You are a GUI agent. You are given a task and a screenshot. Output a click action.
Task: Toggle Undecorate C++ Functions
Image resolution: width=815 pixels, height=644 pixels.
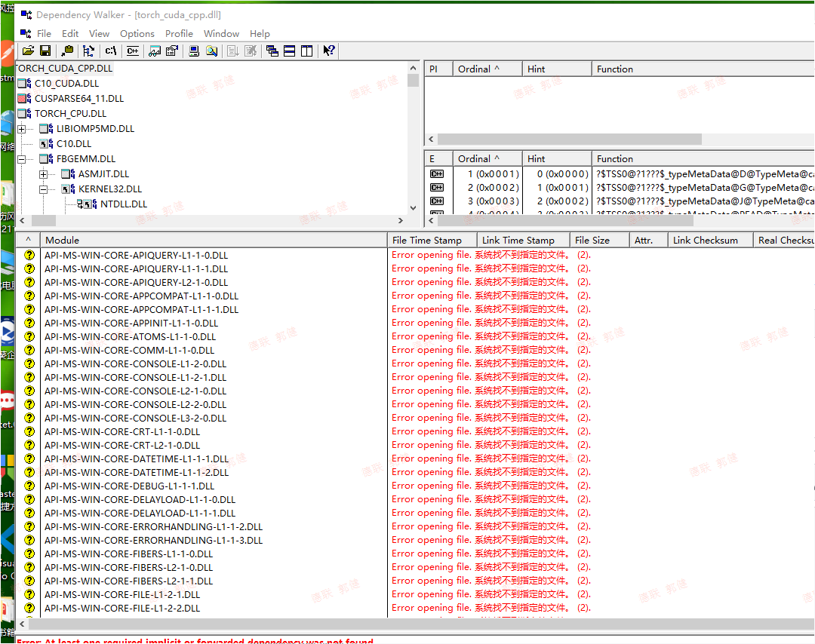coord(133,51)
